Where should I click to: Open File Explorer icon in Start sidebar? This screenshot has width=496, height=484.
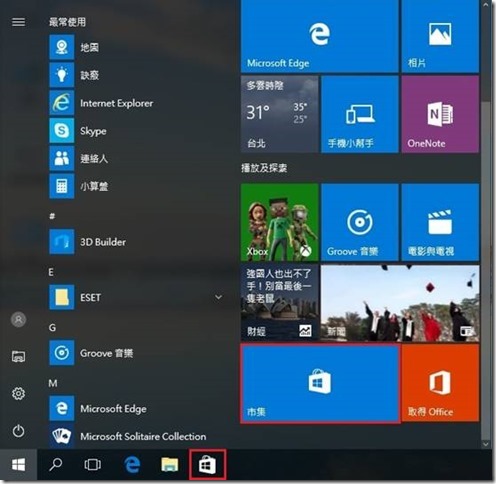[x=18, y=356]
